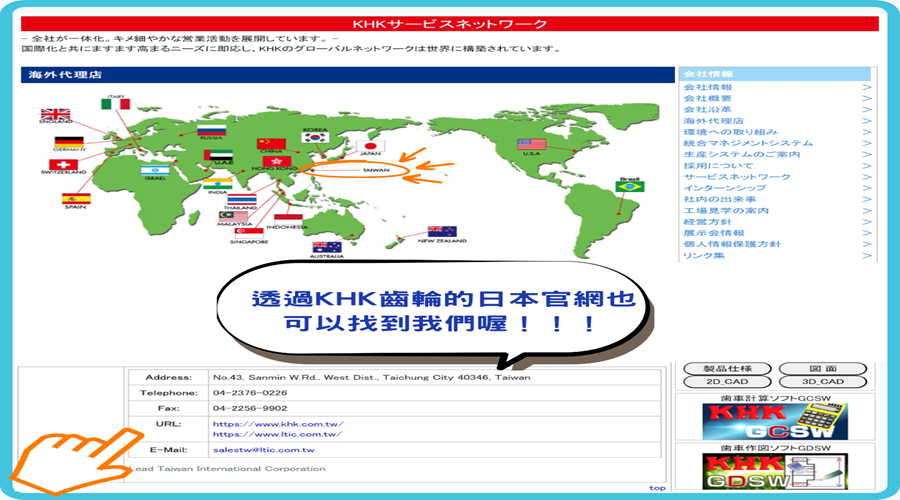The image size is (900, 500).
Task: Click the Japan flag on the map
Action: [x=372, y=146]
